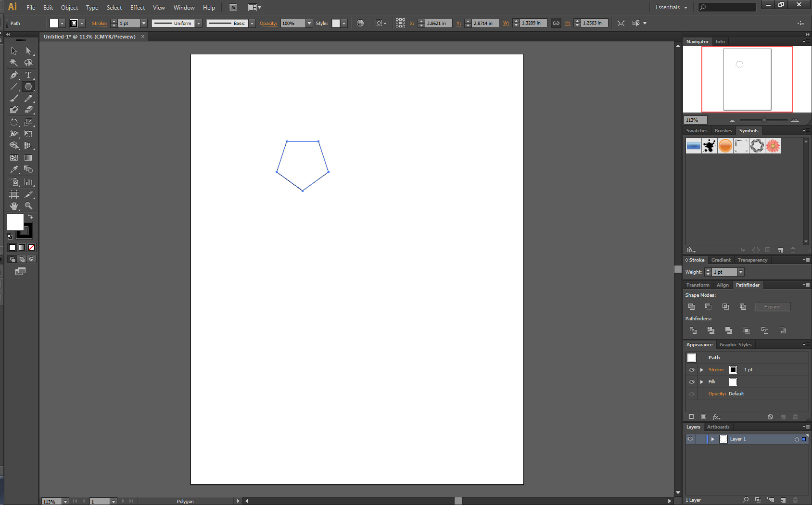Toggle Stroke visibility eye in Appearance
Image resolution: width=812 pixels, height=505 pixels.
click(x=692, y=370)
